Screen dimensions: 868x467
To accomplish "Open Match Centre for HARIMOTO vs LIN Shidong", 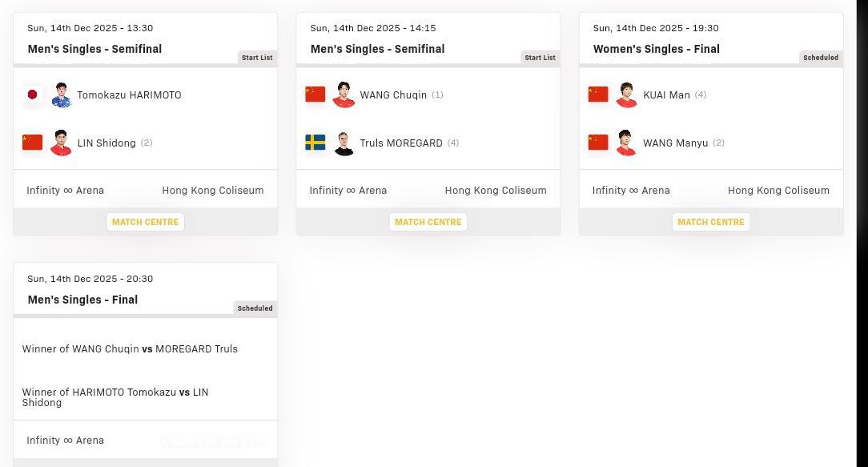I will point(145,222).
